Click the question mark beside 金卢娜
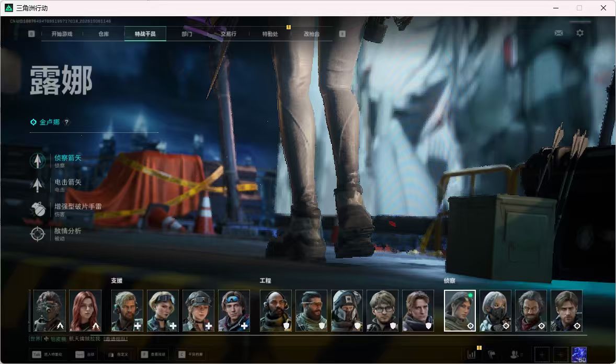 tap(66, 122)
